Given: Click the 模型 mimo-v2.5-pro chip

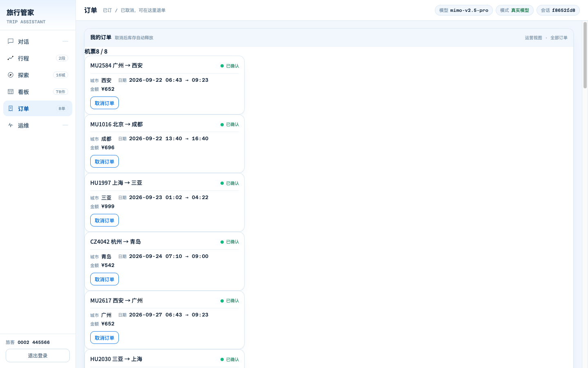Looking at the screenshot, I should tap(464, 10).
